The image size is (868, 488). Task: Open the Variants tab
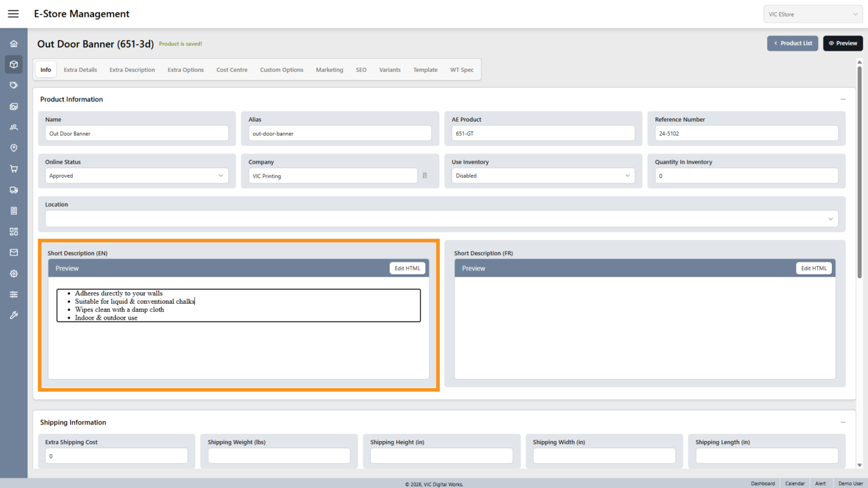click(x=390, y=70)
